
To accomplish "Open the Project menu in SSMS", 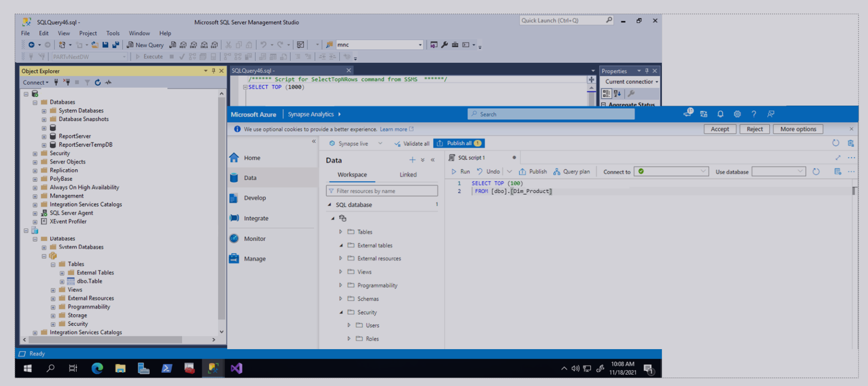I will pos(88,33).
